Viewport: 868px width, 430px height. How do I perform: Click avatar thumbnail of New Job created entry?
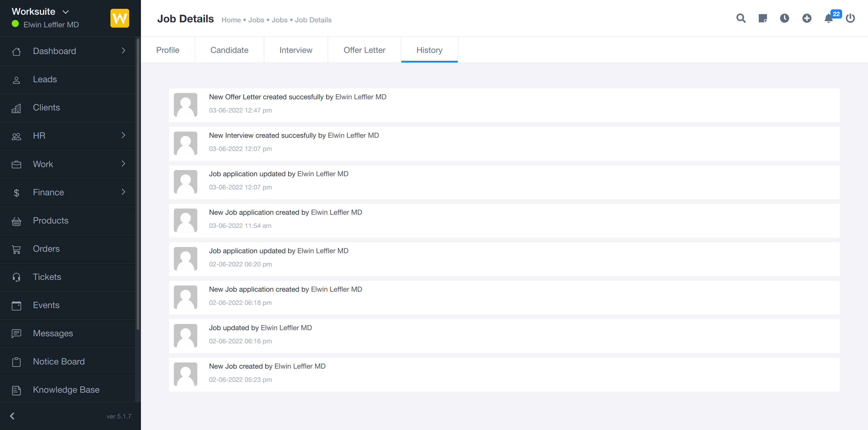(x=185, y=374)
